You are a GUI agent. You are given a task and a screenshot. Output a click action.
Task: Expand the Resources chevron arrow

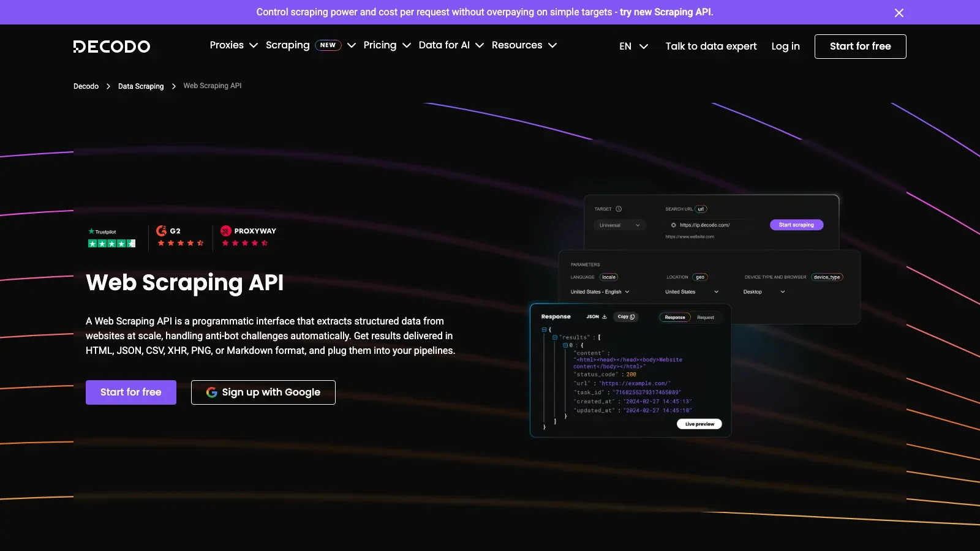(552, 45)
